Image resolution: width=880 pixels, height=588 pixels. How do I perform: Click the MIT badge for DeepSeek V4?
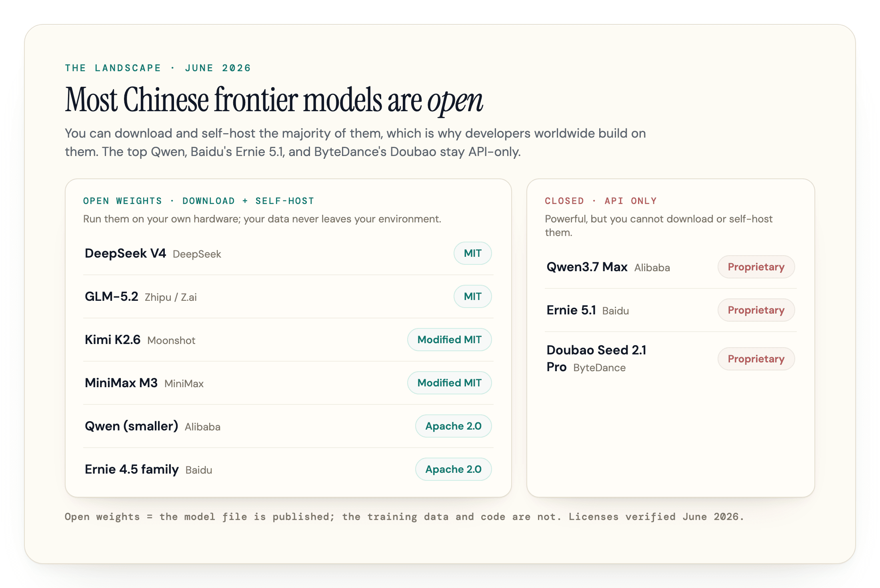pos(472,253)
